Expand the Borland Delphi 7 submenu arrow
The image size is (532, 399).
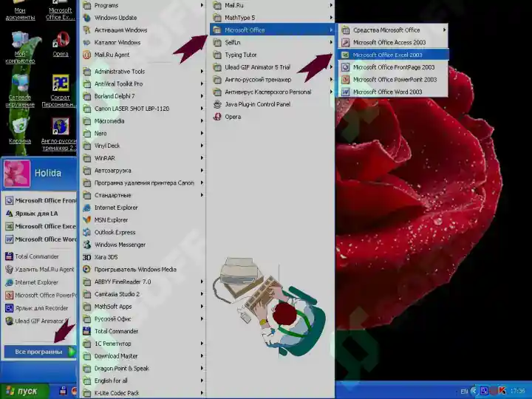click(x=202, y=96)
